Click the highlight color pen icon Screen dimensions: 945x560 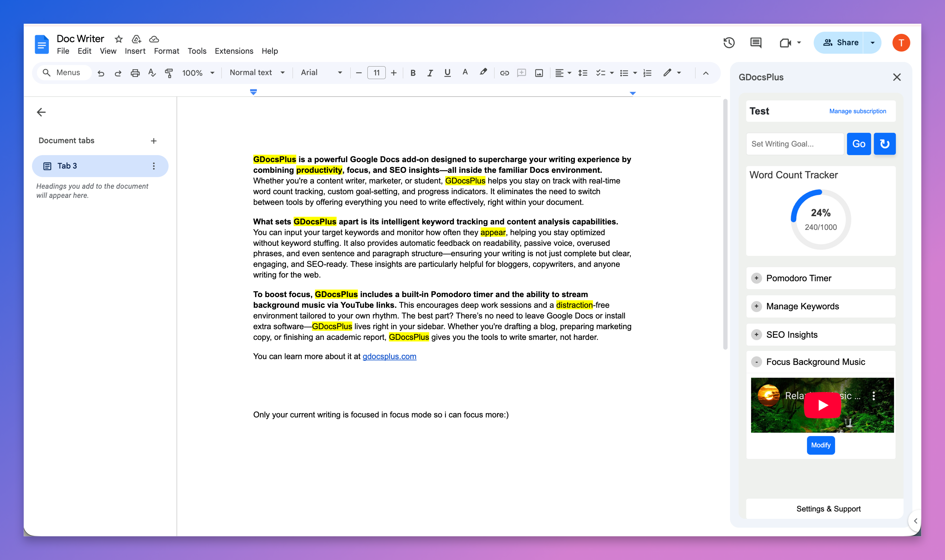tap(483, 72)
